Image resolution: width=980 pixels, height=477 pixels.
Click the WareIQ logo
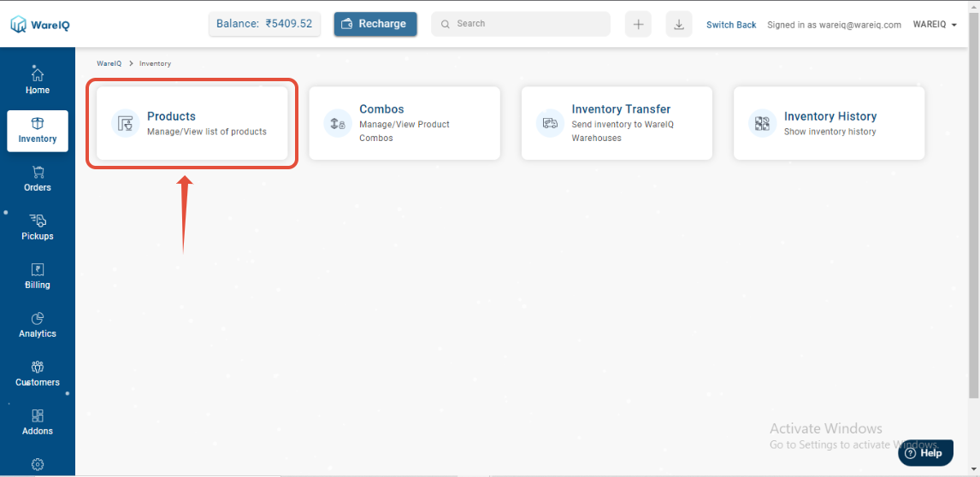(41, 25)
